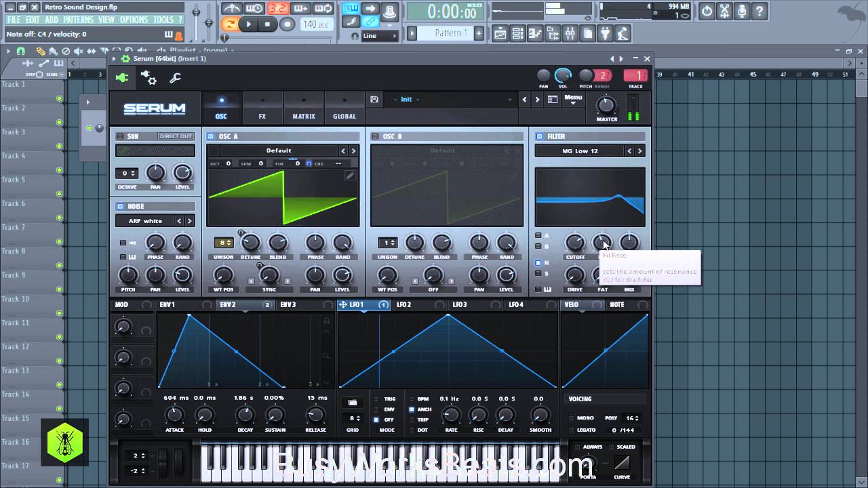The height and width of the screenshot is (488, 868).
Task: Switch to Serum MATRIX tab
Action: 304,108
